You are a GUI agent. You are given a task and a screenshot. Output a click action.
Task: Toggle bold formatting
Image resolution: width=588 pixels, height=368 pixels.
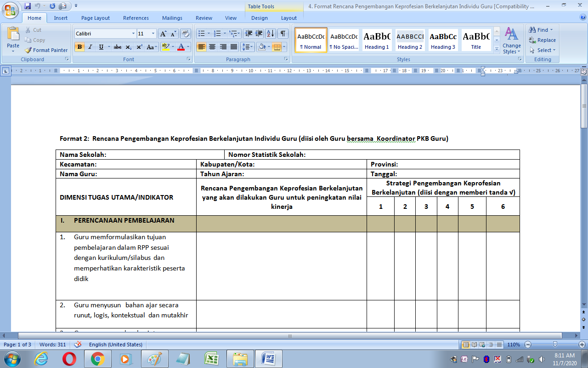coord(79,47)
